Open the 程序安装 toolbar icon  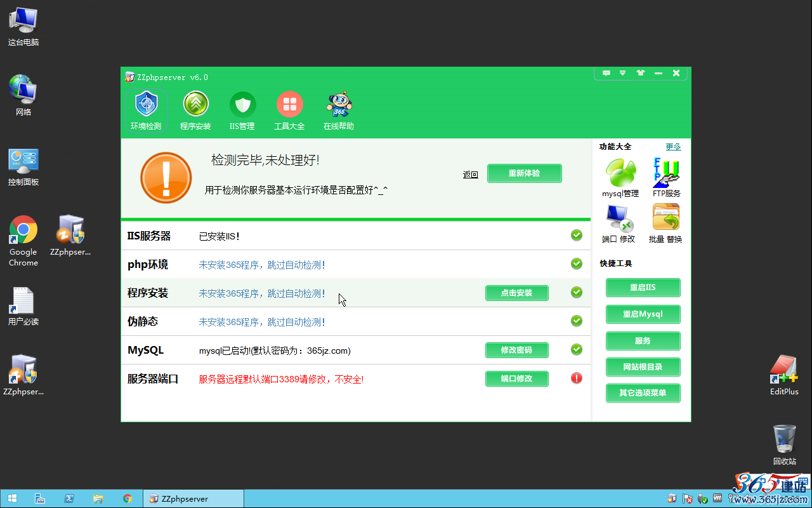tap(196, 104)
